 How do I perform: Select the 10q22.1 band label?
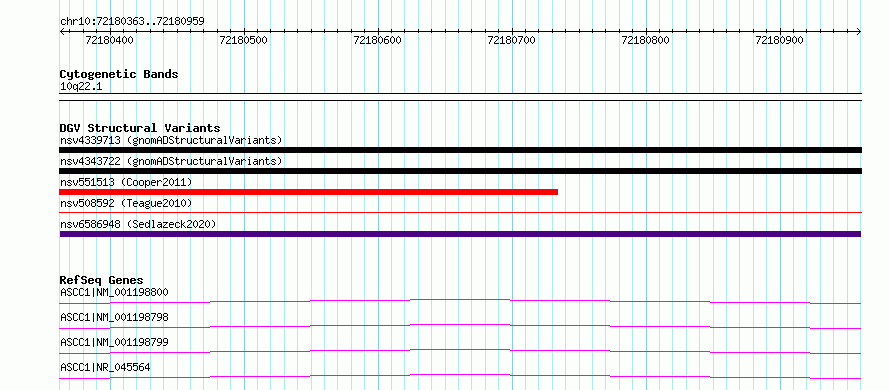click(81, 87)
